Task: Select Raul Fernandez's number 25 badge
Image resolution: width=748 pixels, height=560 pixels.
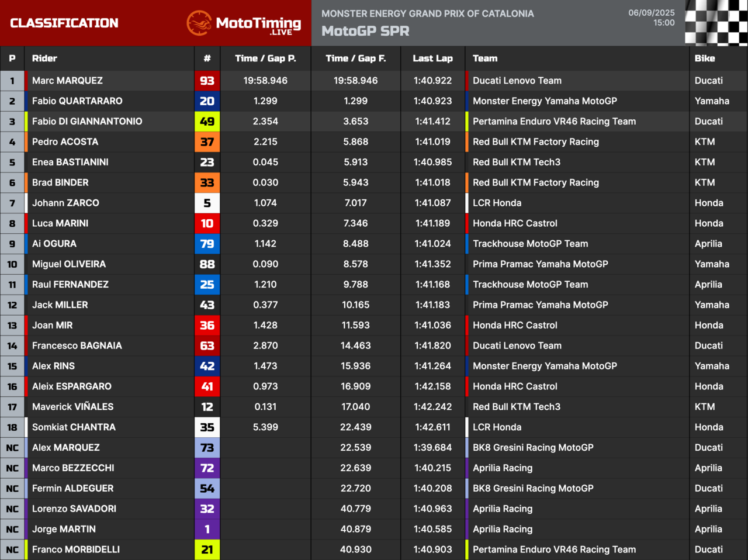Action: coord(207,285)
